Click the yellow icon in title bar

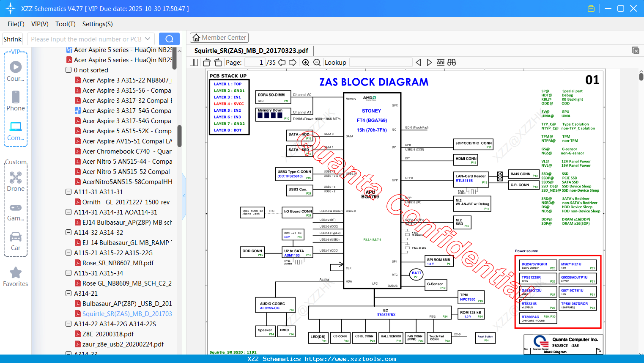click(x=591, y=8)
